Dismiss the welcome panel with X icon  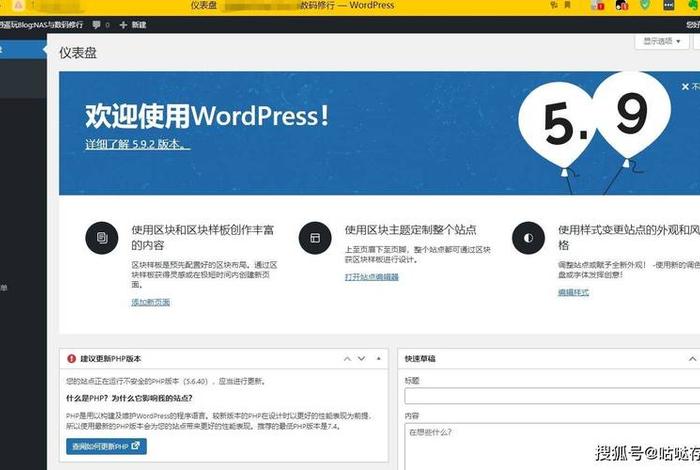click(x=685, y=87)
